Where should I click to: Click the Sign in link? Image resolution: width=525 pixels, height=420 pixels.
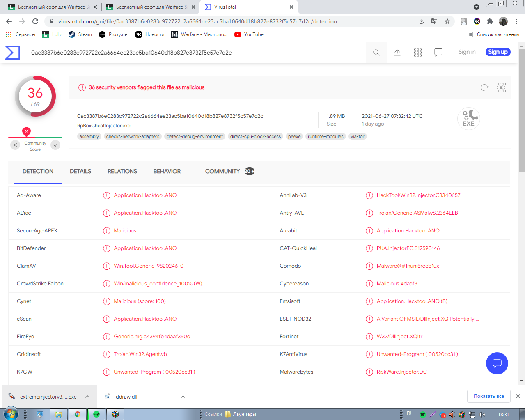(467, 52)
